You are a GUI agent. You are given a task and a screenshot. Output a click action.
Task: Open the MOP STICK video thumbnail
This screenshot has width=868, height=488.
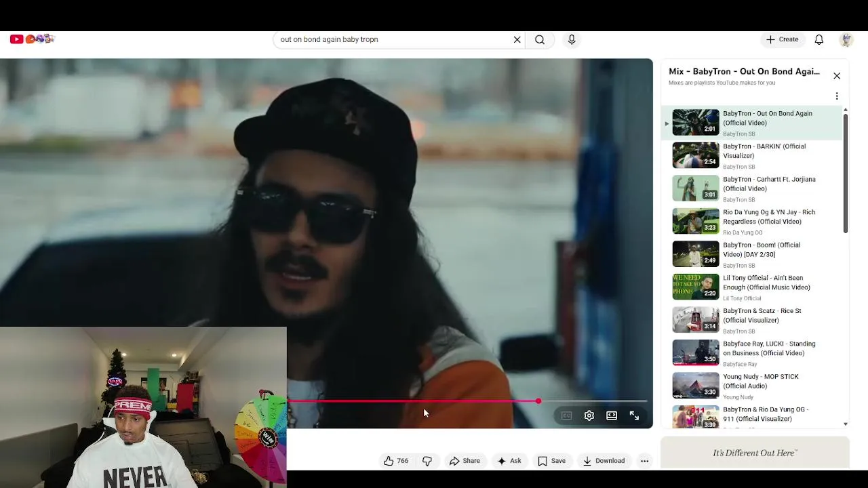pyautogui.click(x=696, y=385)
